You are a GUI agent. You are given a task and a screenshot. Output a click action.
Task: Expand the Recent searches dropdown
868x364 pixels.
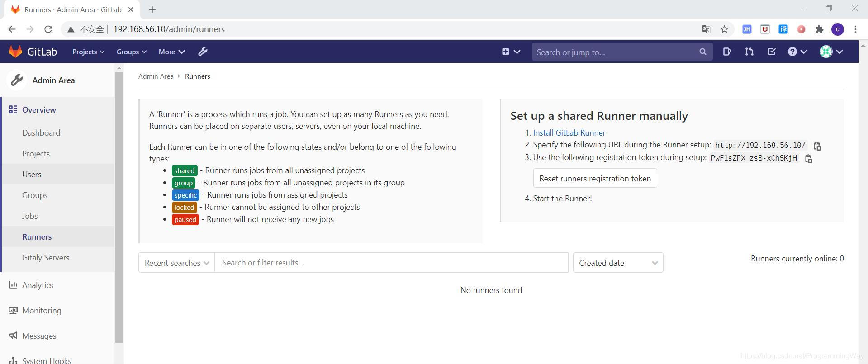click(x=176, y=263)
